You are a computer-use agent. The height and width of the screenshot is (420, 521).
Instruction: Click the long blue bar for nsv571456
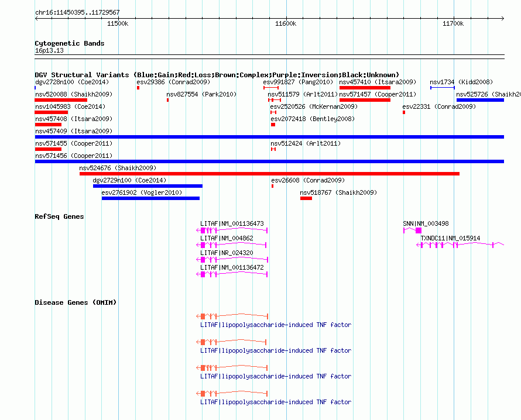click(269, 161)
